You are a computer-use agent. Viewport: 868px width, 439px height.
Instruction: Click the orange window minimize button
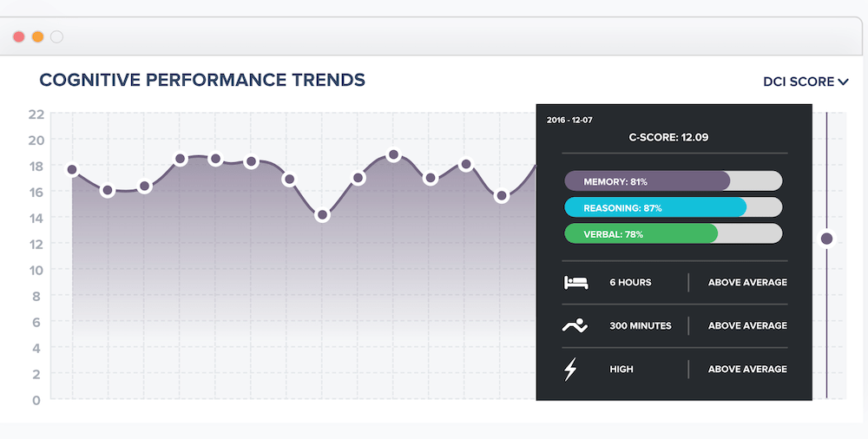(37, 37)
